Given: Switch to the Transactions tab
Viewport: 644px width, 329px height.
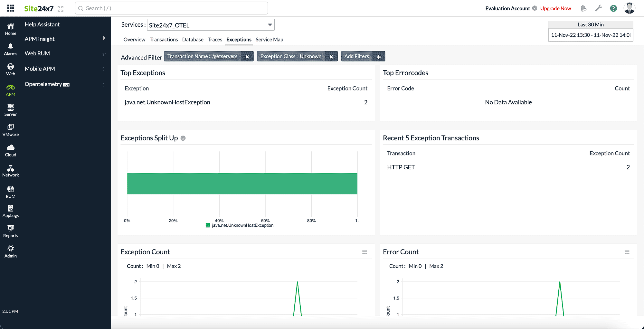Looking at the screenshot, I should 164,39.
